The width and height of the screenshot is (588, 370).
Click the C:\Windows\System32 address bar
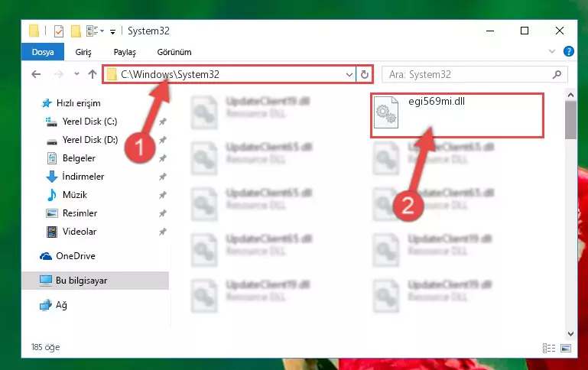click(229, 74)
